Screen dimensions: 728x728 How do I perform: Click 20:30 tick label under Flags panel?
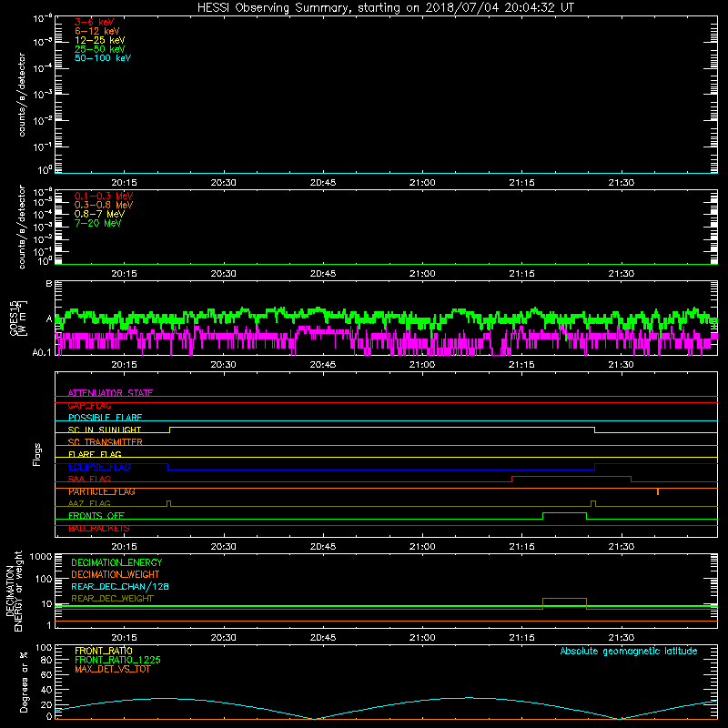[x=223, y=547]
